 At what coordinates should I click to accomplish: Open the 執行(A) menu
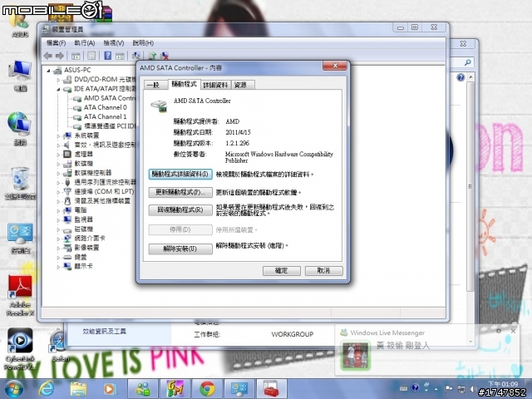point(85,43)
